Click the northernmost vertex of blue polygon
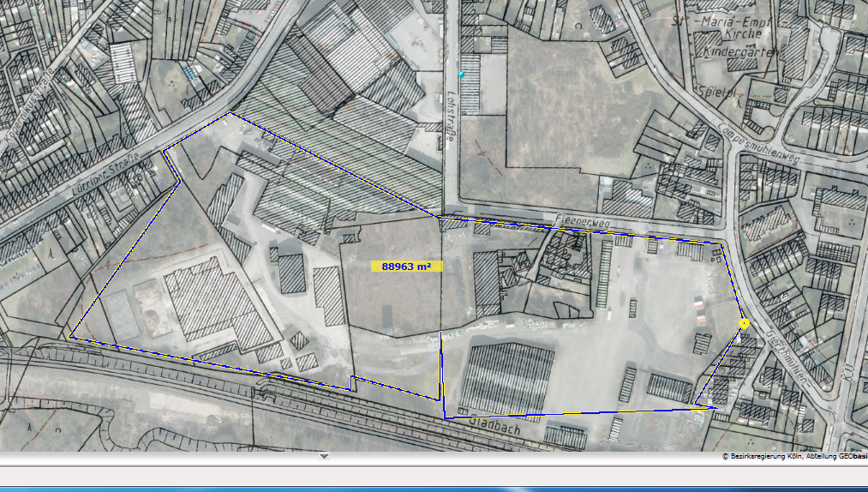Screen dimensions: 868x492 coord(229,112)
